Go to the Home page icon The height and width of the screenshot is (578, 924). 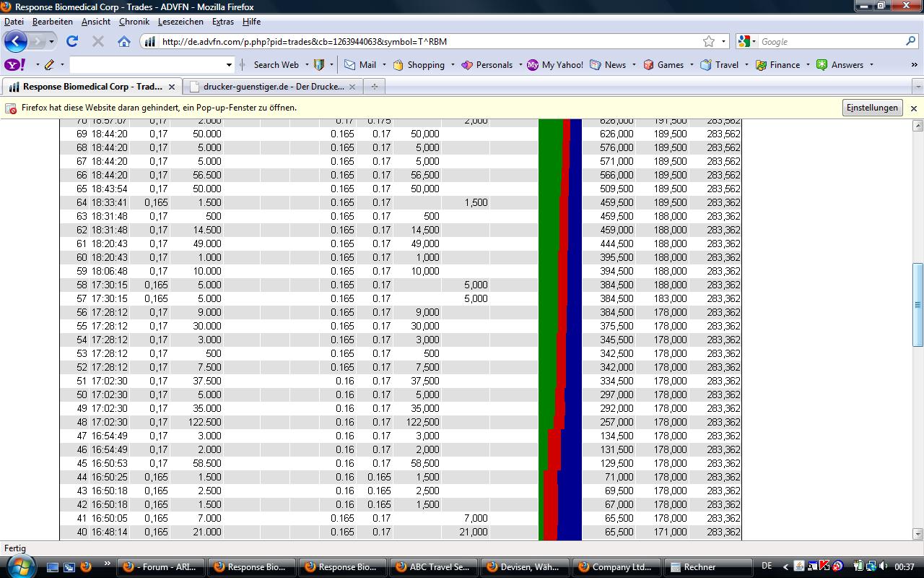tap(124, 42)
